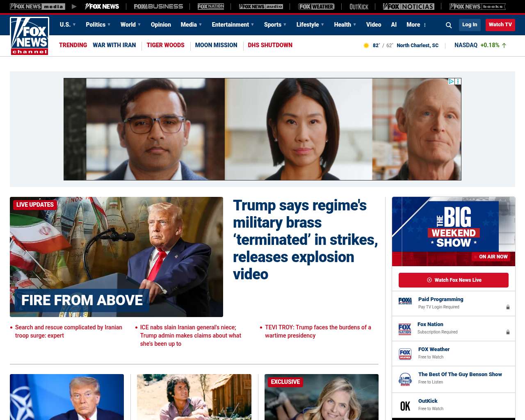Click the Watch TV button
525x420 pixels.
(500, 25)
